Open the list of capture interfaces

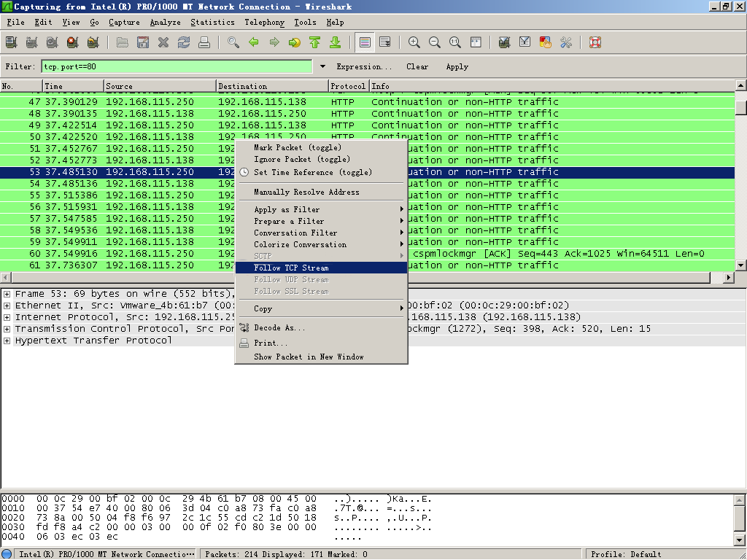12,42
